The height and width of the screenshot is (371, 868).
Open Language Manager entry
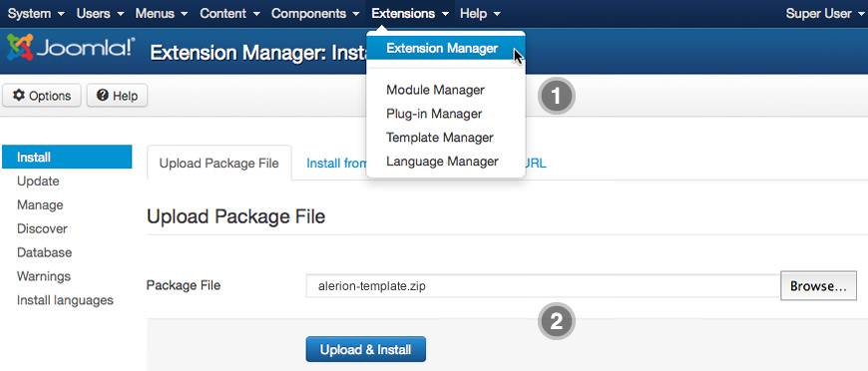coord(442,162)
